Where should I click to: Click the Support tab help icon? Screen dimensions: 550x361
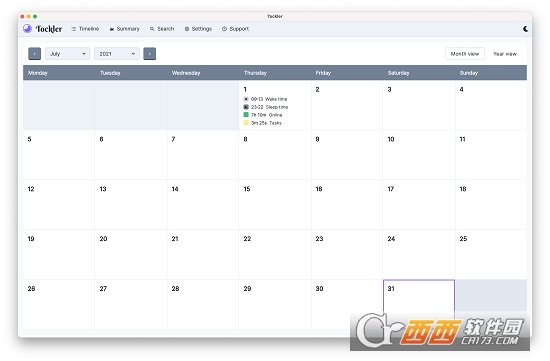pos(224,29)
